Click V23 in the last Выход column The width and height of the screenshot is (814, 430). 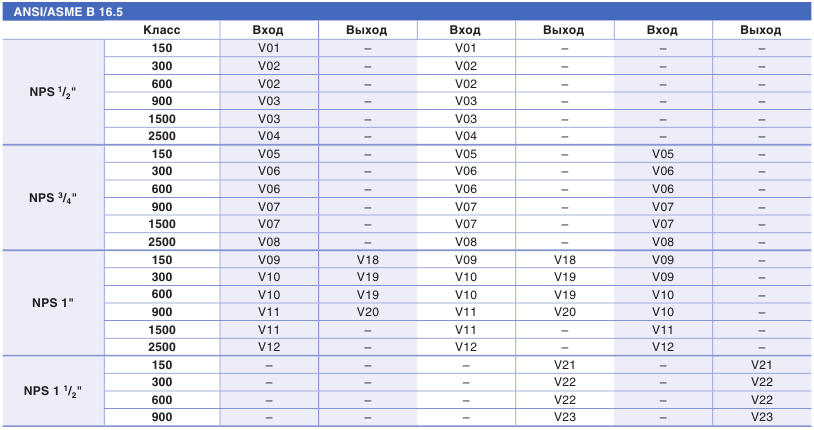pos(762,417)
